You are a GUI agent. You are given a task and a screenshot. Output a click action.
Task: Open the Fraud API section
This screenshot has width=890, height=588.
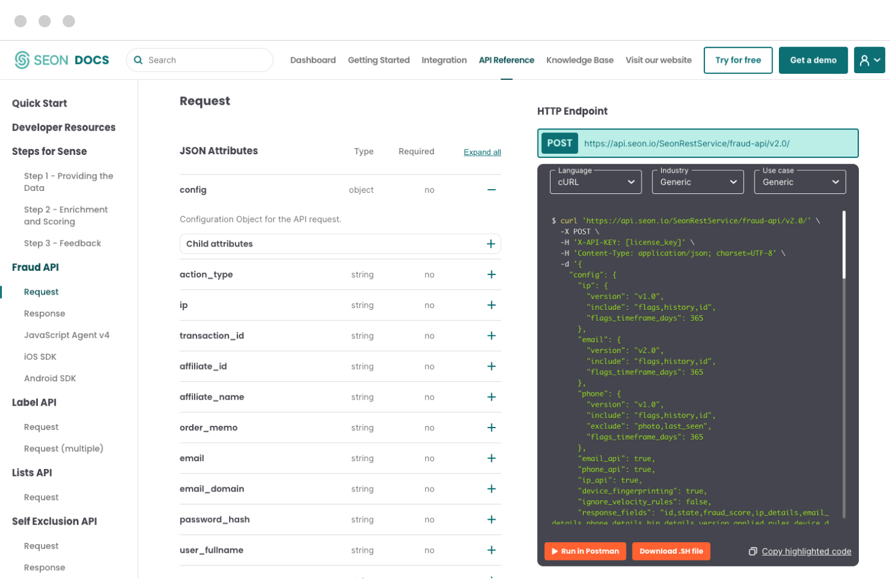pos(35,267)
